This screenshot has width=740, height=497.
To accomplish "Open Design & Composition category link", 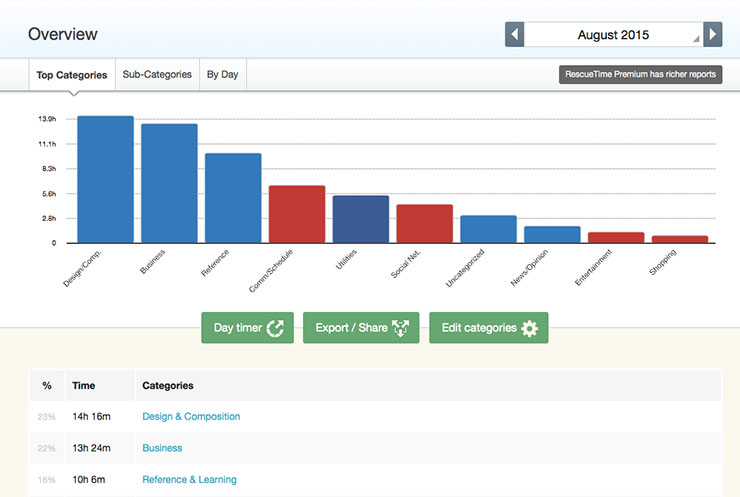I will [x=191, y=416].
